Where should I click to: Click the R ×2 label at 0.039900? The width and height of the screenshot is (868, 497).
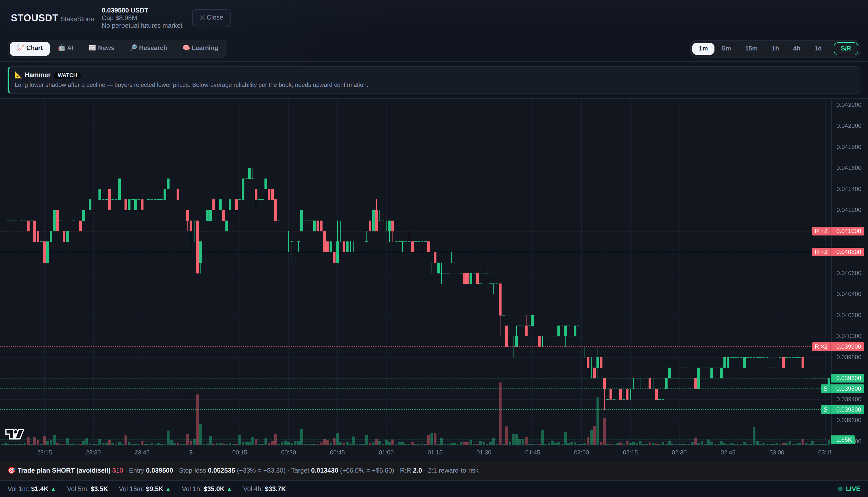click(x=821, y=347)
